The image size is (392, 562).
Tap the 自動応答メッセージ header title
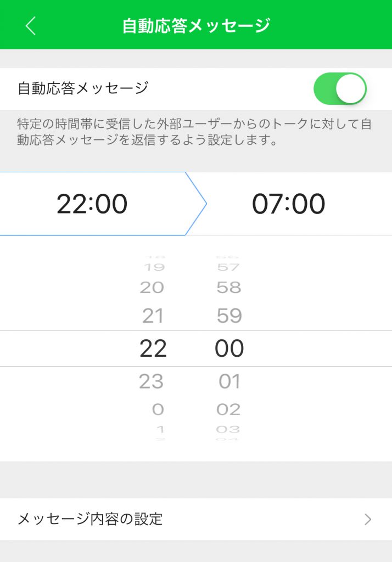[x=196, y=25]
